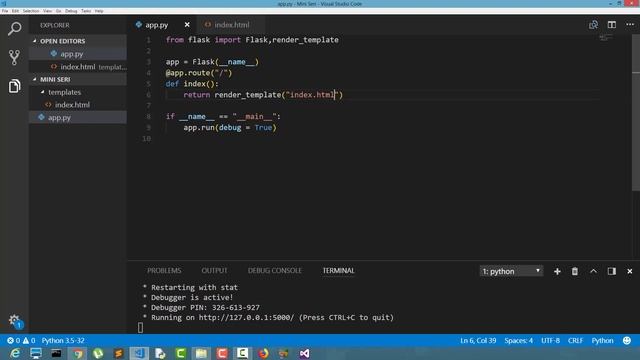
Task: Change line endings via CRLF
Action: click(x=575, y=340)
